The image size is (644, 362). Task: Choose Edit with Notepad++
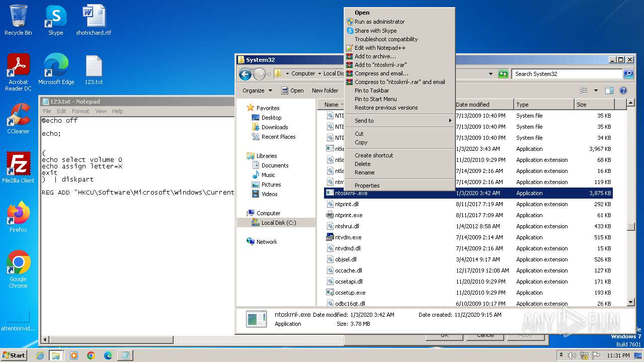point(399,48)
